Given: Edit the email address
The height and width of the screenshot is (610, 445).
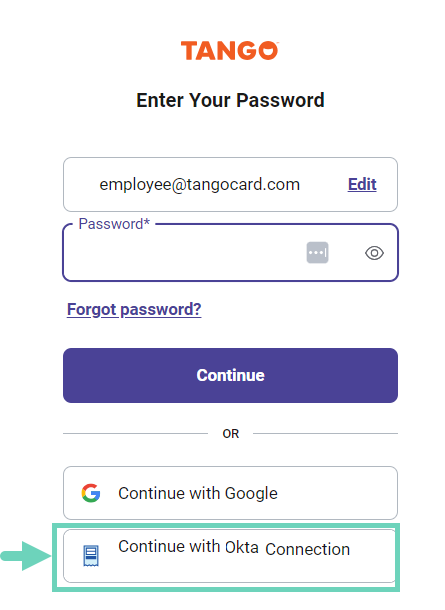Looking at the screenshot, I should [x=362, y=184].
